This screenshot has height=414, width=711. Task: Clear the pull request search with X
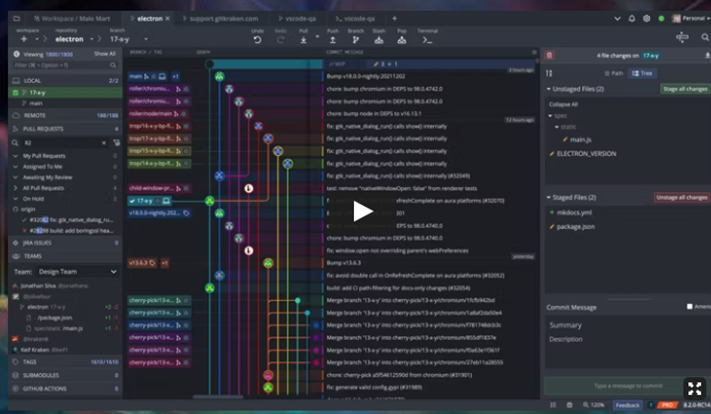104,142
